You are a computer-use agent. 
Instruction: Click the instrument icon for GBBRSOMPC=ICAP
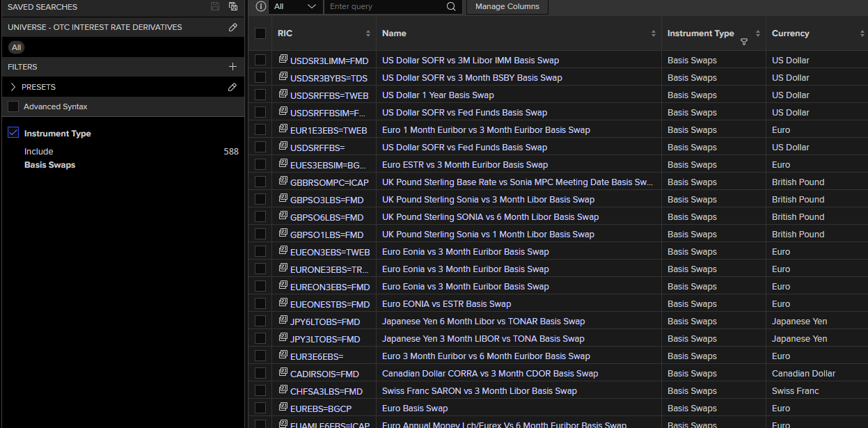click(283, 182)
